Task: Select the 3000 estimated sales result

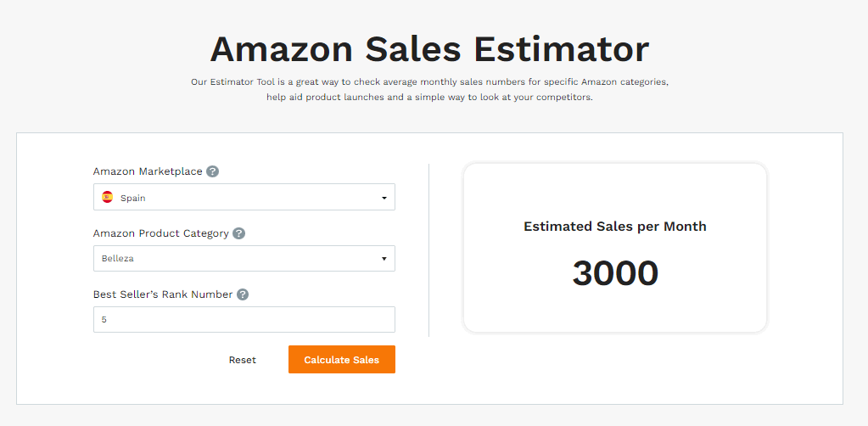Action: click(x=615, y=273)
